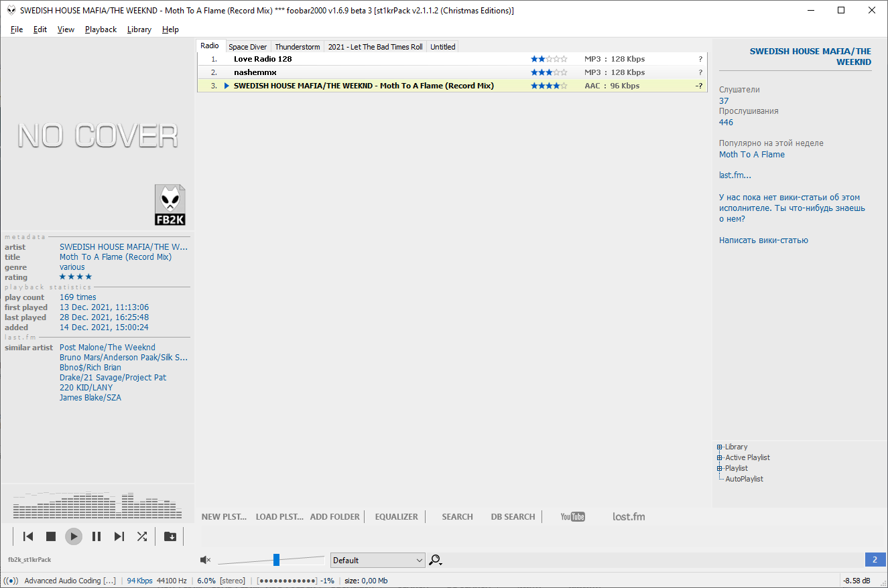Stop playback
This screenshot has height=588, width=888.
(51, 536)
